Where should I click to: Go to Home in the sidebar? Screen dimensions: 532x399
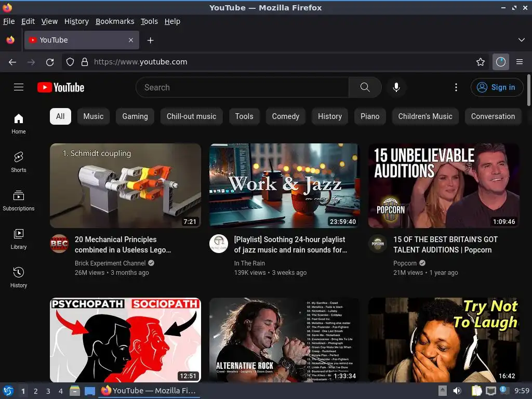pos(19,124)
